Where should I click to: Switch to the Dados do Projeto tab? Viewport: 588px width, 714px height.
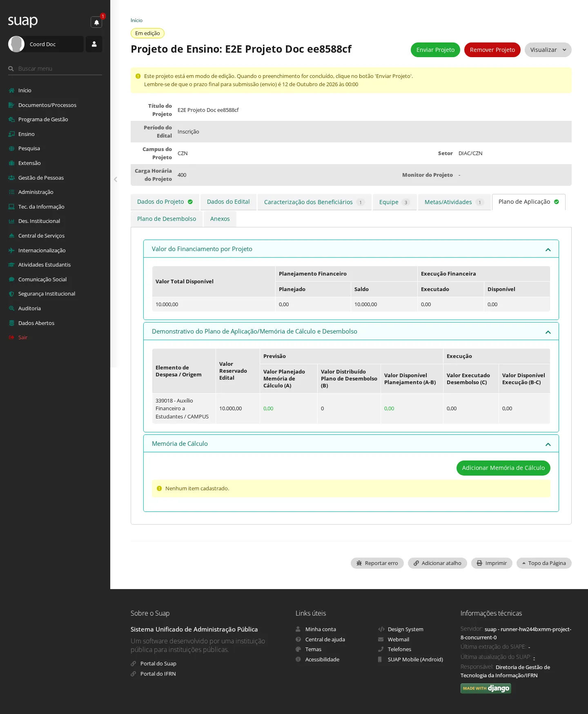click(165, 202)
